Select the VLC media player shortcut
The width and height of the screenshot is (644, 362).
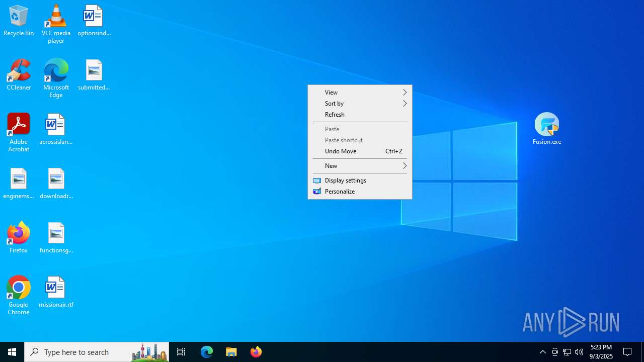[x=56, y=24]
